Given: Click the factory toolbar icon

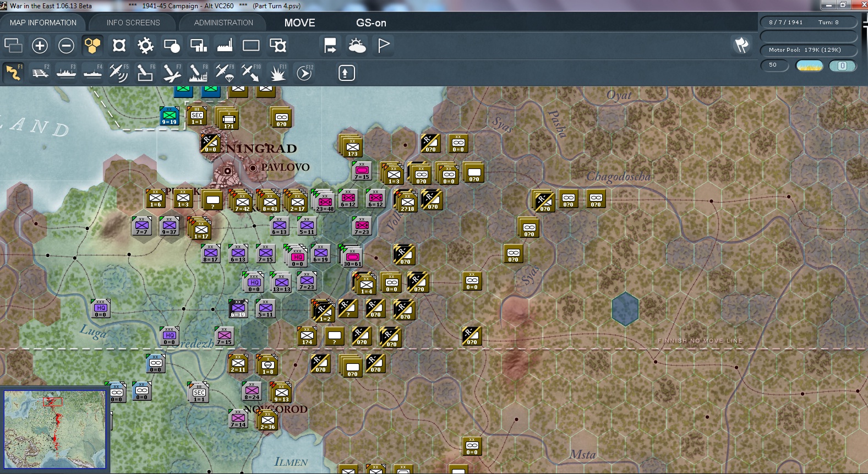Looking at the screenshot, I should tap(225, 45).
